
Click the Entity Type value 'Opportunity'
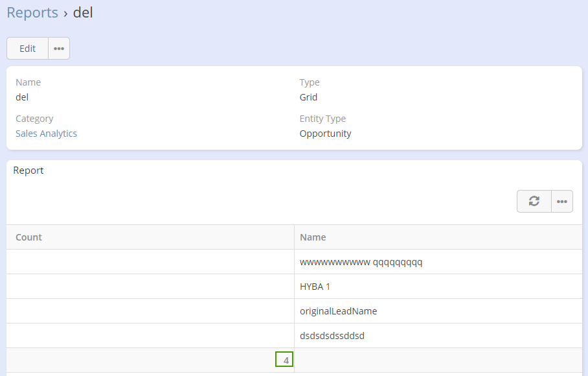[325, 134]
